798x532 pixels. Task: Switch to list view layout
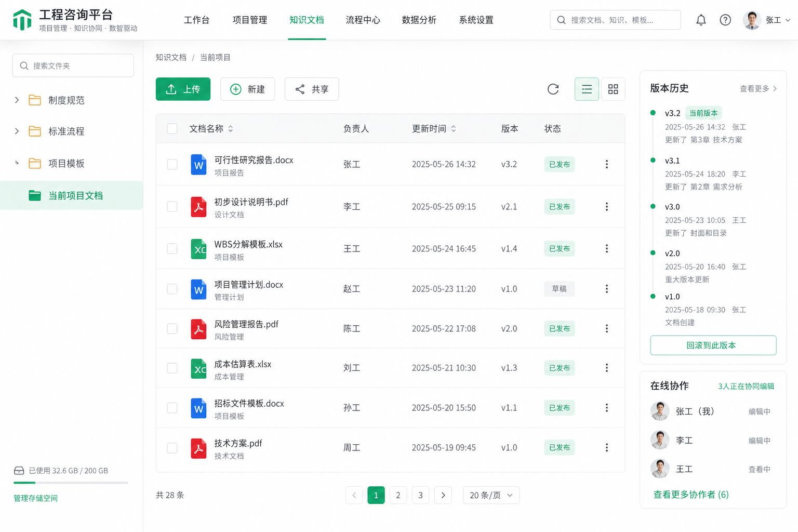coord(587,89)
